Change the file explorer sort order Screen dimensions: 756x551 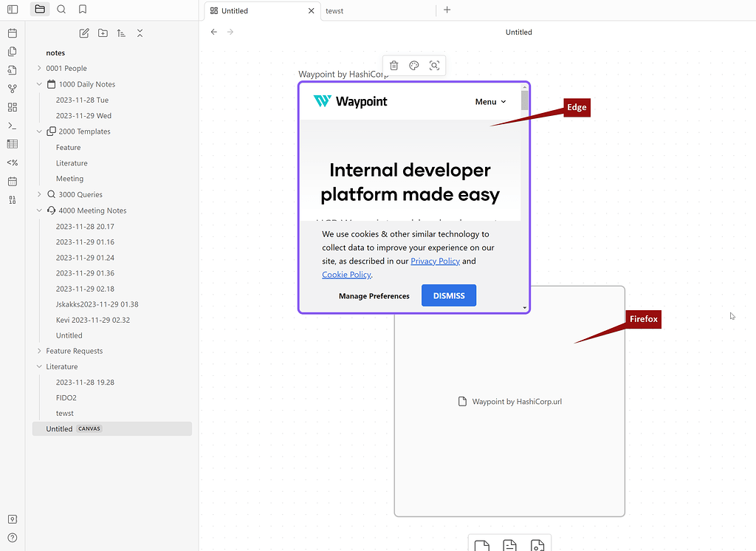[121, 33]
